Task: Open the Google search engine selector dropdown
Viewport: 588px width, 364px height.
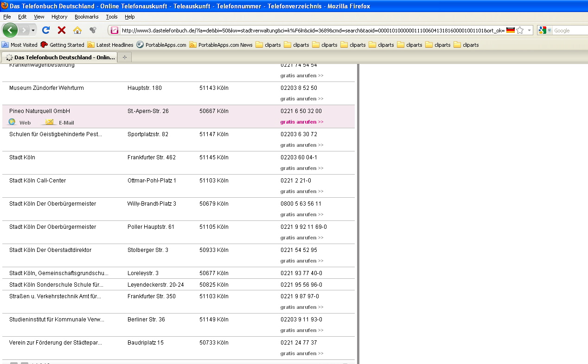Action: point(550,30)
